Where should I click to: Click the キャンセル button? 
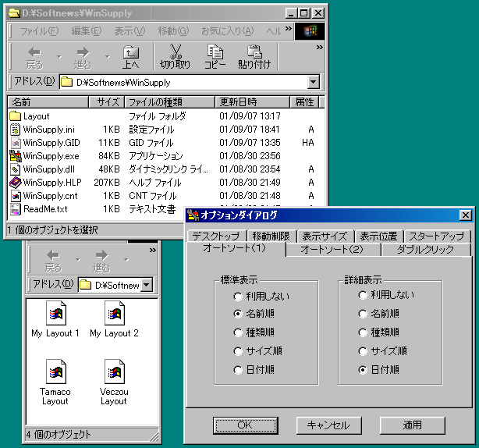click(x=328, y=425)
